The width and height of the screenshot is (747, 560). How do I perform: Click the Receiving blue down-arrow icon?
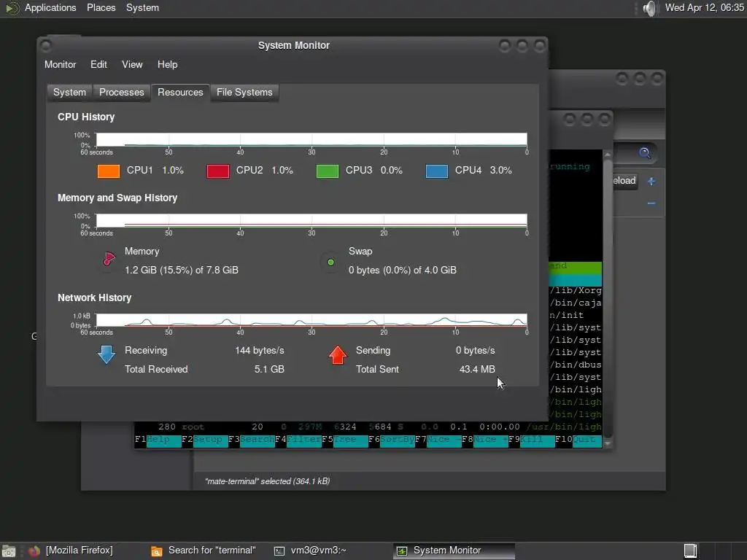pyautogui.click(x=107, y=355)
